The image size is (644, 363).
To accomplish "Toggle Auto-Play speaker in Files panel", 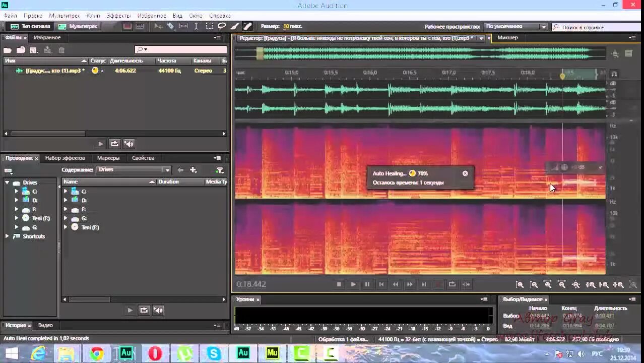I will click(x=129, y=144).
